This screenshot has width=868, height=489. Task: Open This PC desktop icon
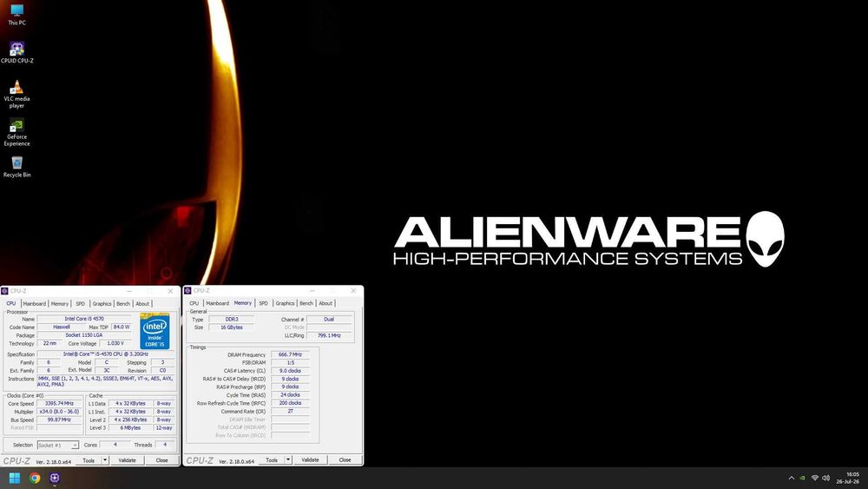tap(16, 15)
